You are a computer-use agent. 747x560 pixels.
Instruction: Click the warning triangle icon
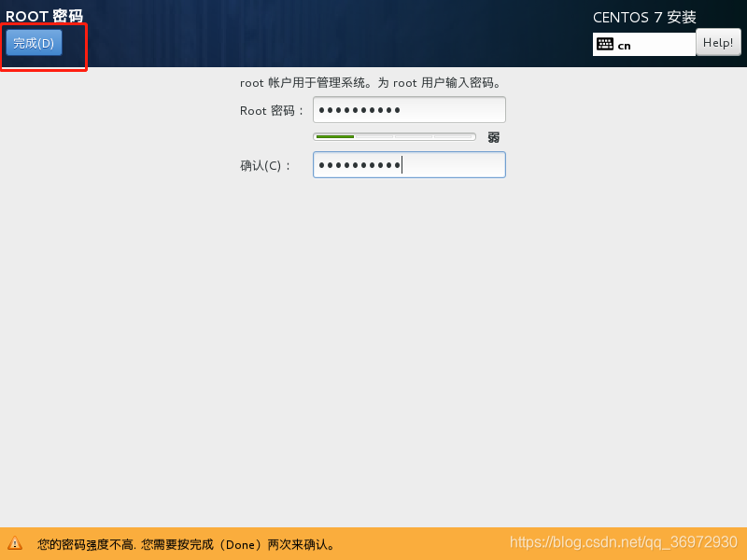[15, 543]
